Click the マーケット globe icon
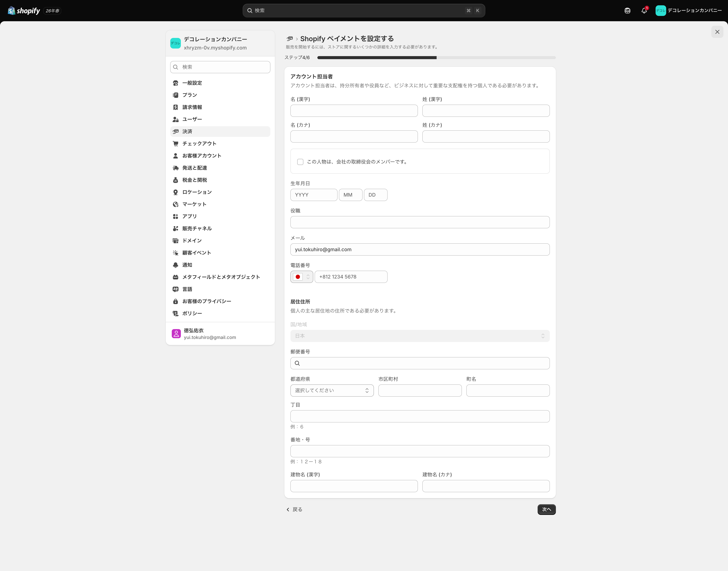 click(x=176, y=204)
